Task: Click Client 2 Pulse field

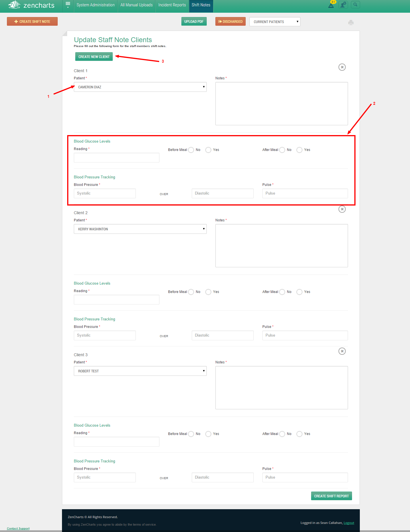Action: pos(305,335)
